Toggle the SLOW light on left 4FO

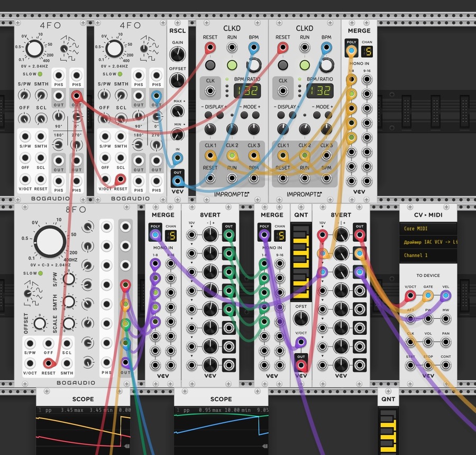(40, 74)
